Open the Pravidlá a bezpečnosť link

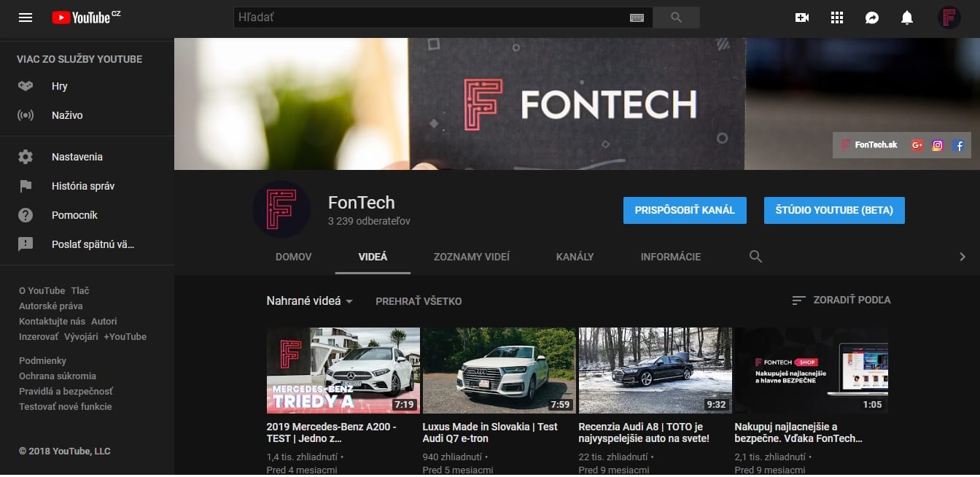click(x=66, y=391)
